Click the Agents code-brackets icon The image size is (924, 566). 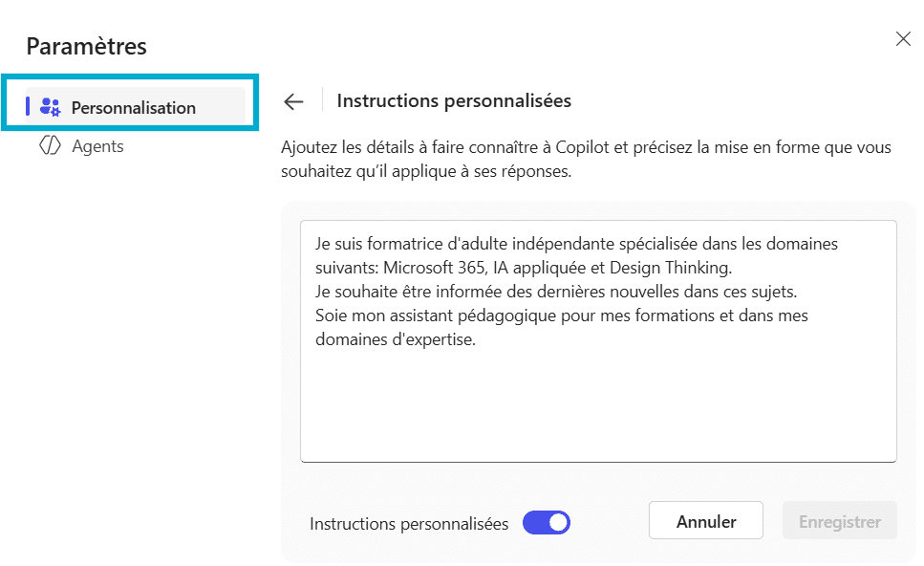pos(50,146)
